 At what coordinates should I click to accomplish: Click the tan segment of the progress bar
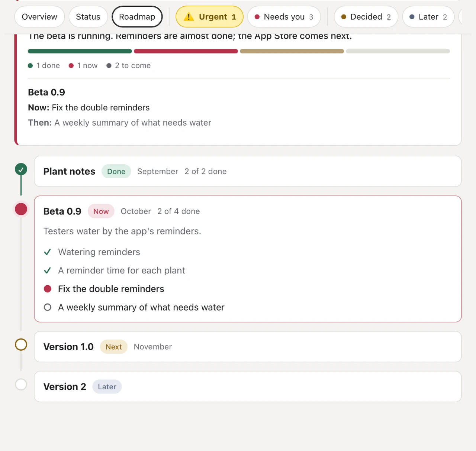(292, 51)
